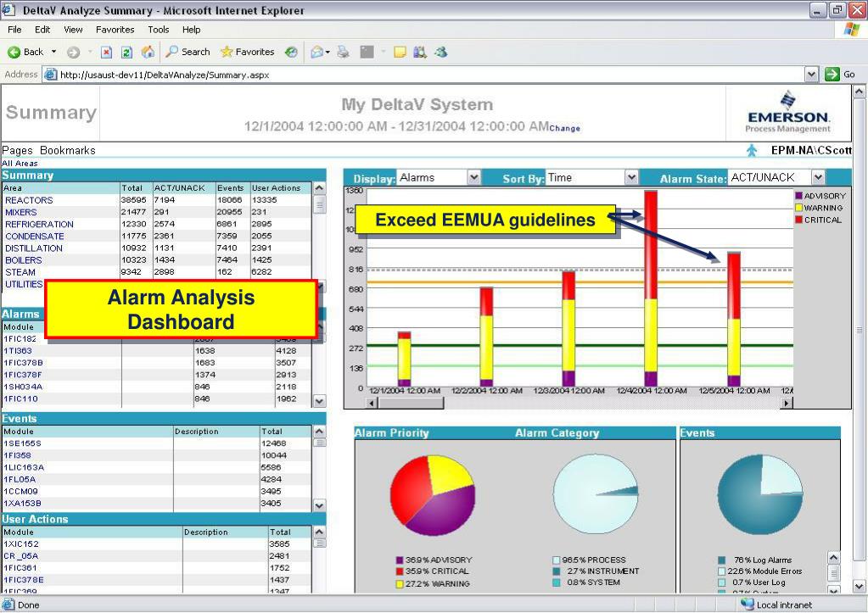Screen dimensions: 868x613
Task: Click the chart scroll-right arrow
Action: pyautogui.click(x=786, y=403)
